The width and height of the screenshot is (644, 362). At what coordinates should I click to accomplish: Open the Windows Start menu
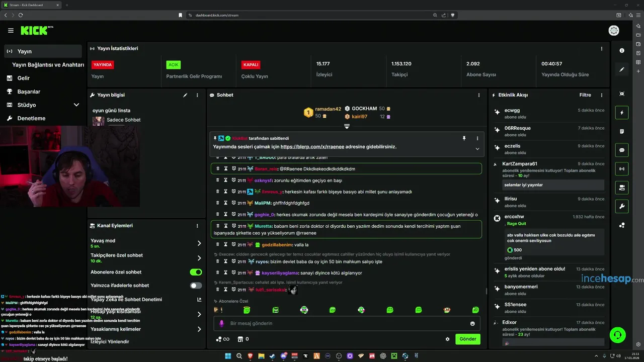tap(228, 356)
